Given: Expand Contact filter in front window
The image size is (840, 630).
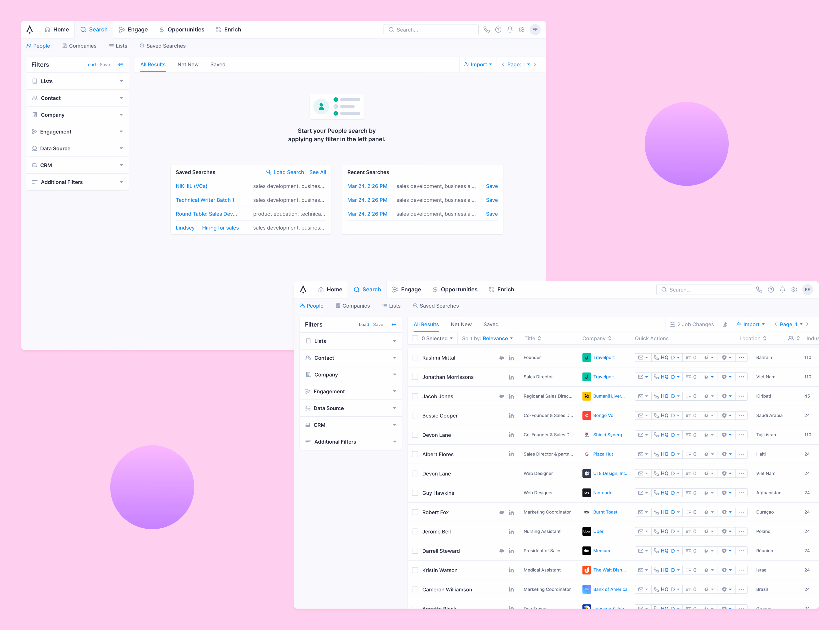Looking at the screenshot, I should [351, 358].
